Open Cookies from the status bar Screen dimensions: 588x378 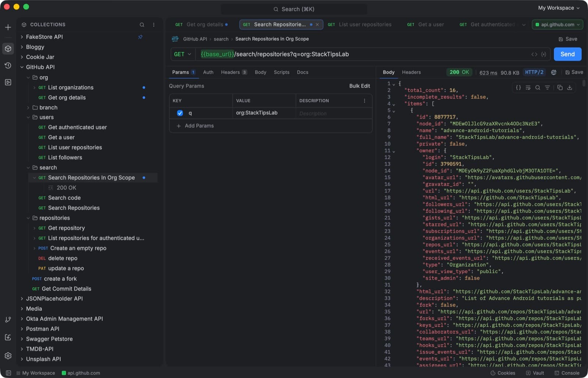(503, 373)
